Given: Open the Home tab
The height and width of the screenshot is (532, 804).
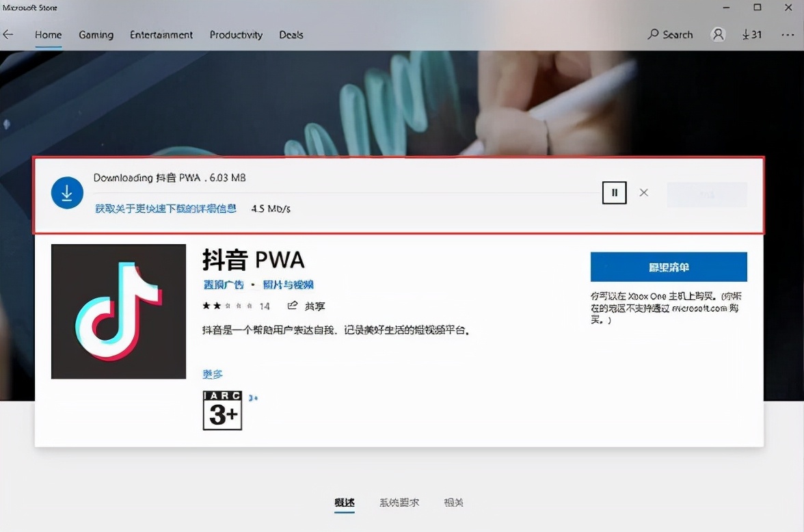Looking at the screenshot, I should 48,34.
